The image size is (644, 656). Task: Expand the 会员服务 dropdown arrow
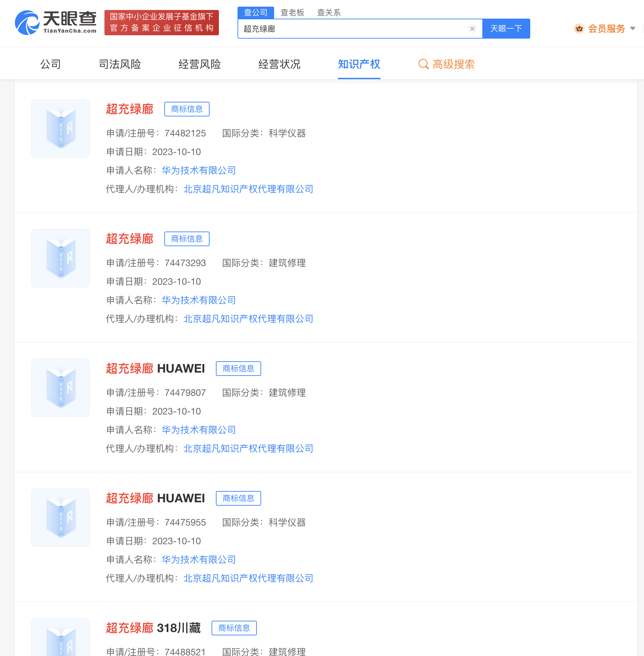click(632, 29)
